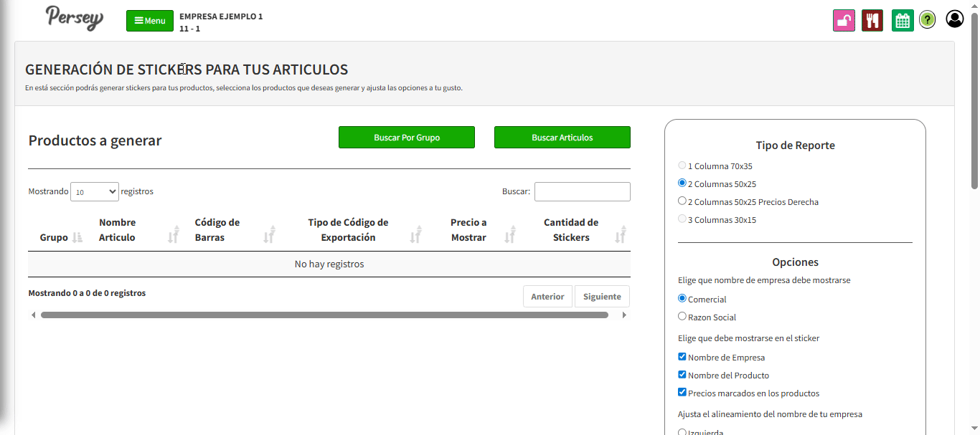Toggle Precios marcados en los productos checkbox

pyautogui.click(x=682, y=392)
